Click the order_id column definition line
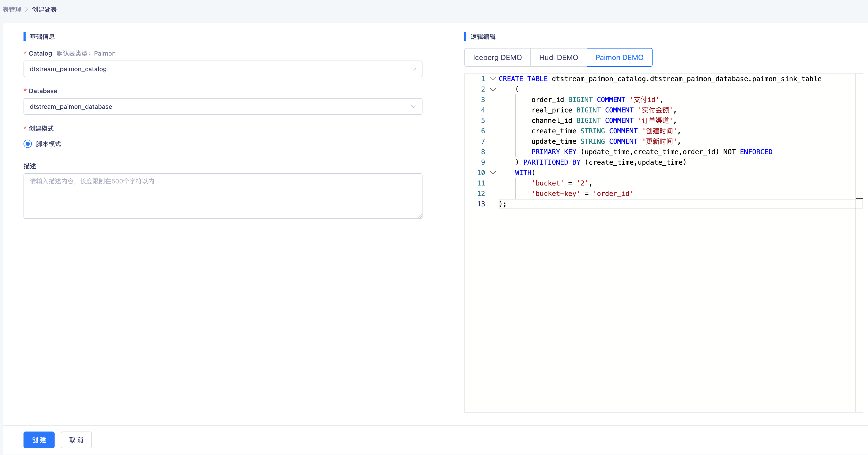 (x=597, y=100)
